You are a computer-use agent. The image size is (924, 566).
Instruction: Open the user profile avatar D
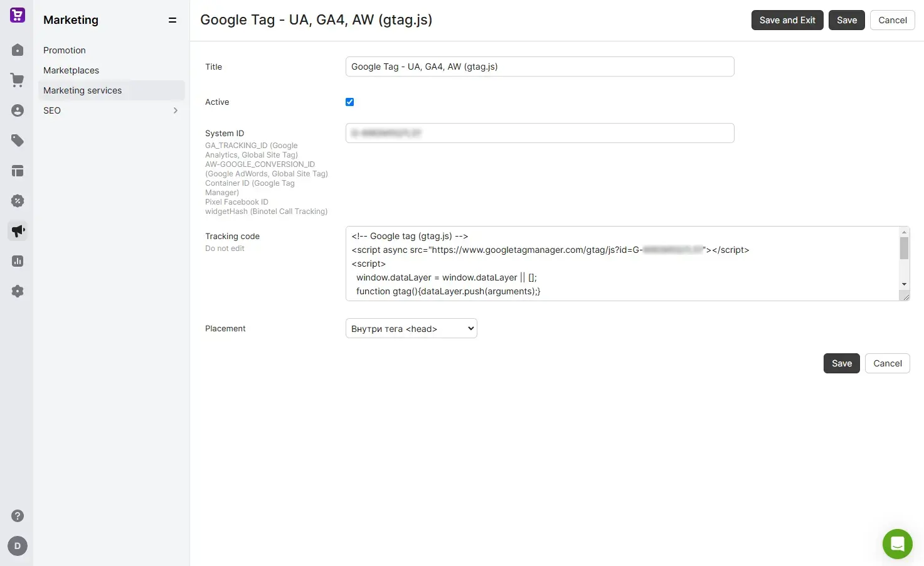click(18, 546)
